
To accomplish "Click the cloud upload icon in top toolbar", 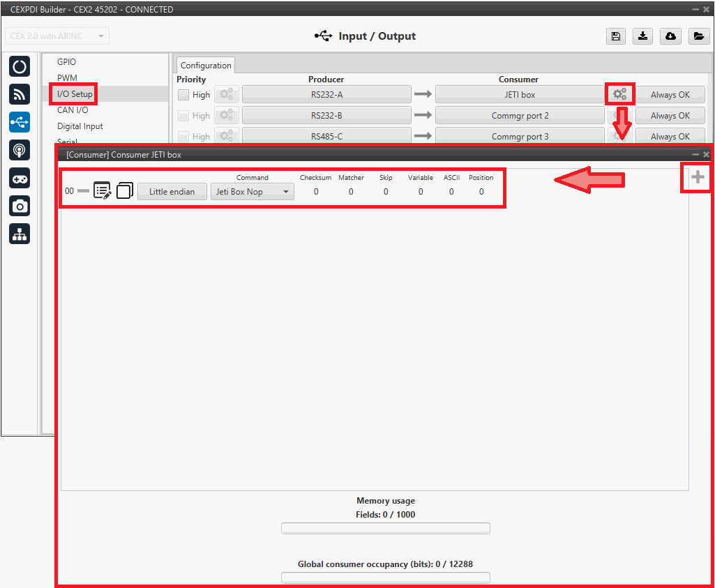I will click(x=670, y=36).
